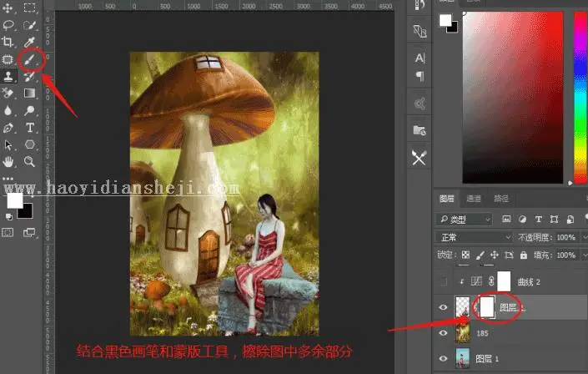Open the 类型 layer filter dropdown
The image size is (588, 374).
point(464,219)
